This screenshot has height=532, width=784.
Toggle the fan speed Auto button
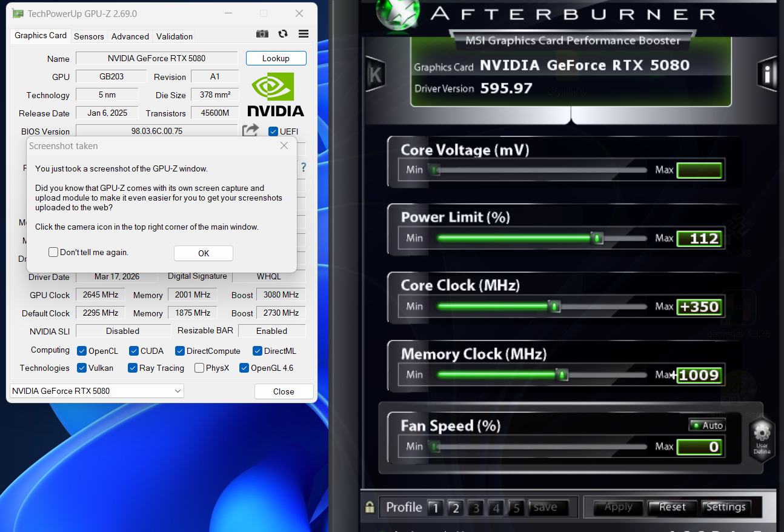click(x=707, y=425)
